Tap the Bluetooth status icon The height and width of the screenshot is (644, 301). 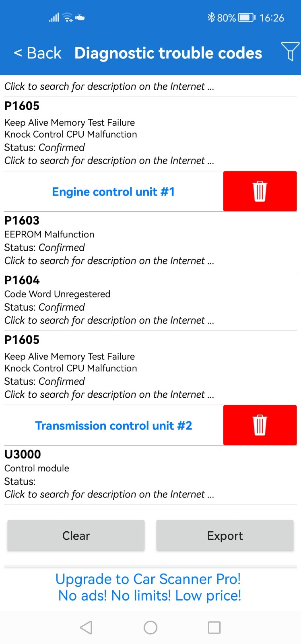click(x=211, y=17)
